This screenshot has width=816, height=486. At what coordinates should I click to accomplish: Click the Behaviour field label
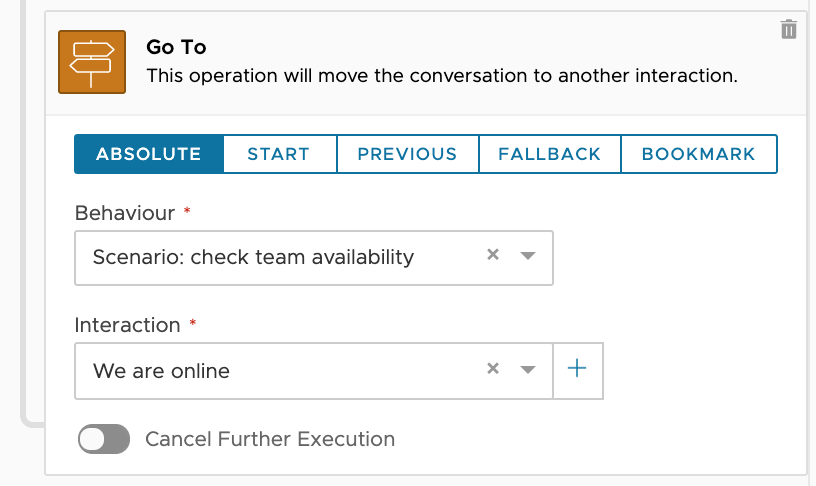coord(125,213)
